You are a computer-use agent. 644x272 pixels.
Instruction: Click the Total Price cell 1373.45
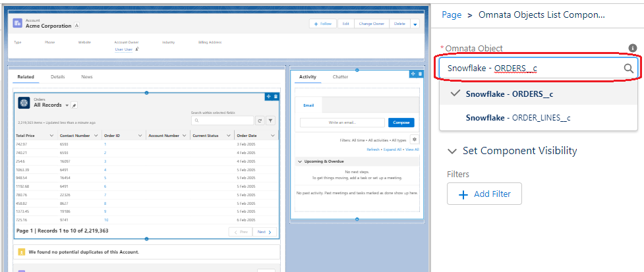tap(22, 211)
